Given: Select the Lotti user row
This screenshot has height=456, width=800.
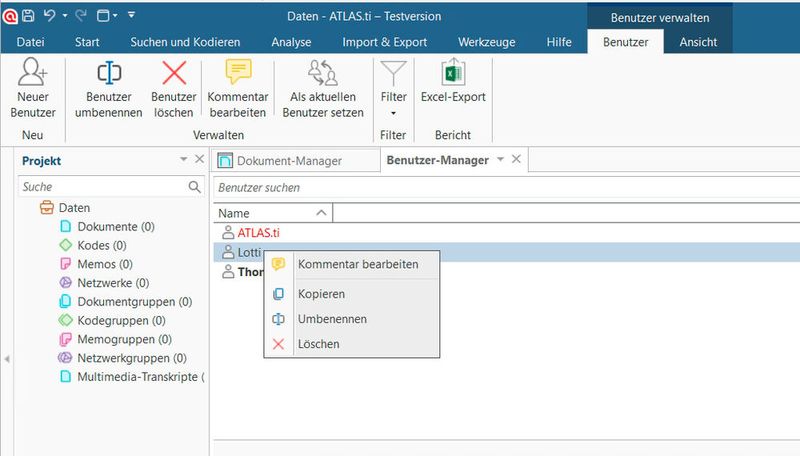Looking at the screenshot, I should tap(506, 252).
